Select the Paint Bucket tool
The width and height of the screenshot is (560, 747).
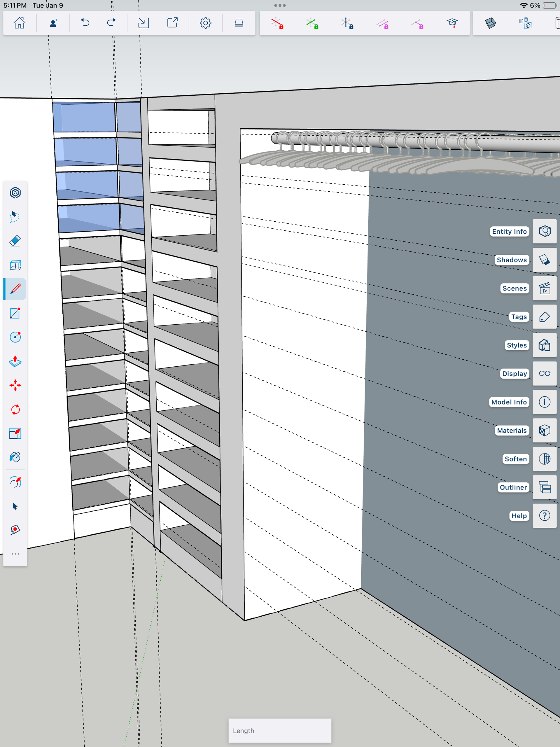(15, 457)
